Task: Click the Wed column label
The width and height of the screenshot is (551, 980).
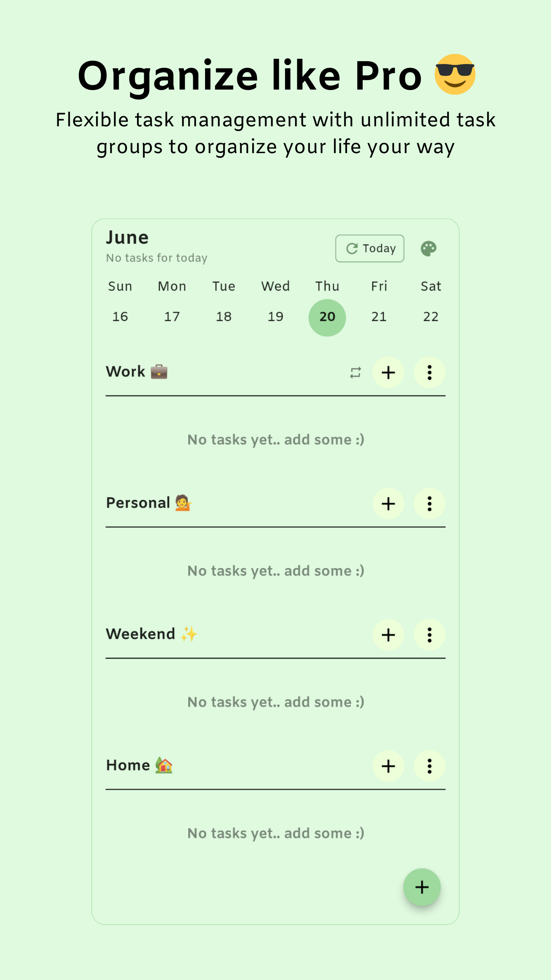Action: click(275, 286)
